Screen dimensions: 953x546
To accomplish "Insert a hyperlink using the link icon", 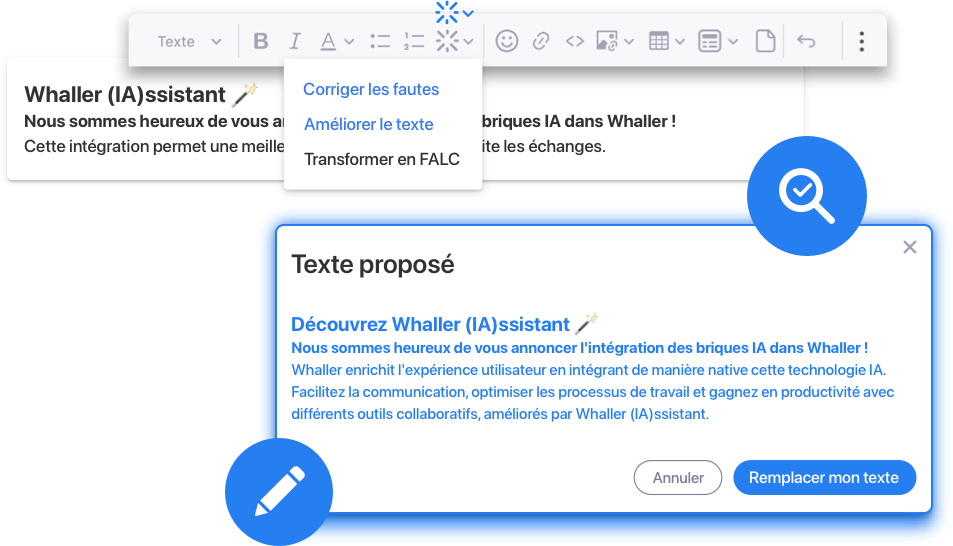I will point(541,41).
